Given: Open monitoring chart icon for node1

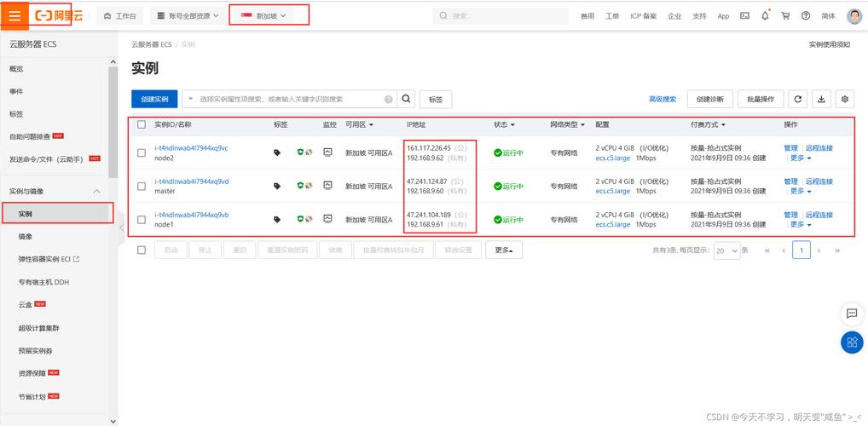Looking at the screenshot, I should click(327, 219).
